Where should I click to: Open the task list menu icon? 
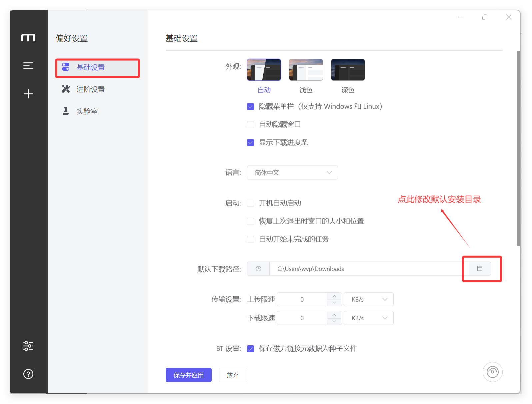[x=28, y=66]
